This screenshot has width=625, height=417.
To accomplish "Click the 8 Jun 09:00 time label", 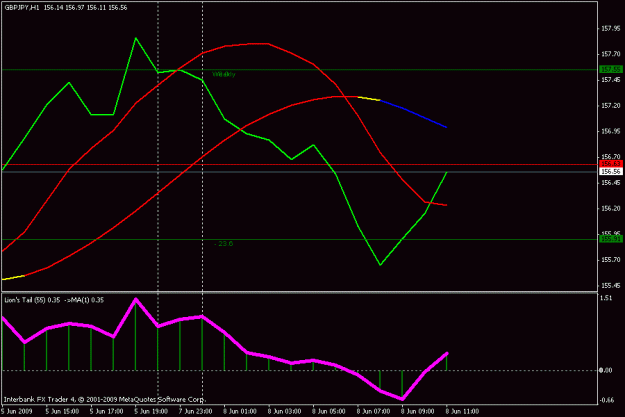I will [x=418, y=411].
